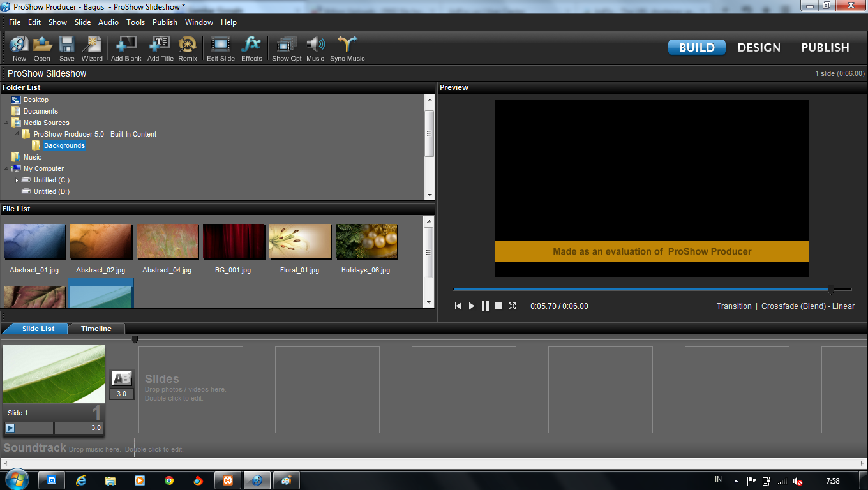Stop the preview playback

pos(499,306)
